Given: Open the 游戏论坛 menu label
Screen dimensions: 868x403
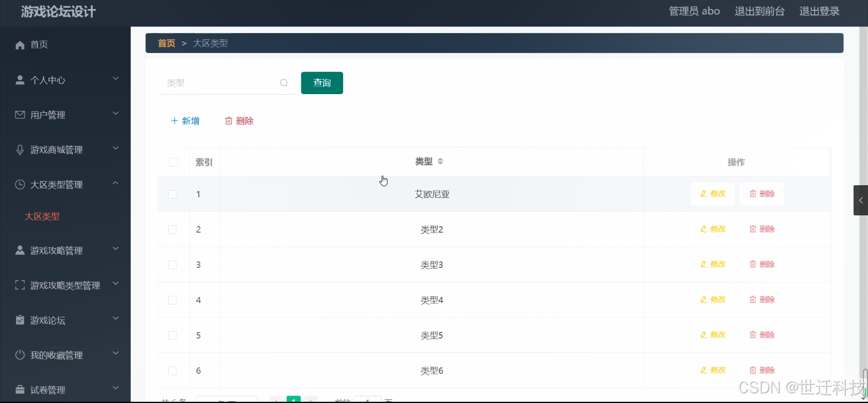Looking at the screenshot, I should tap(48, 320).
